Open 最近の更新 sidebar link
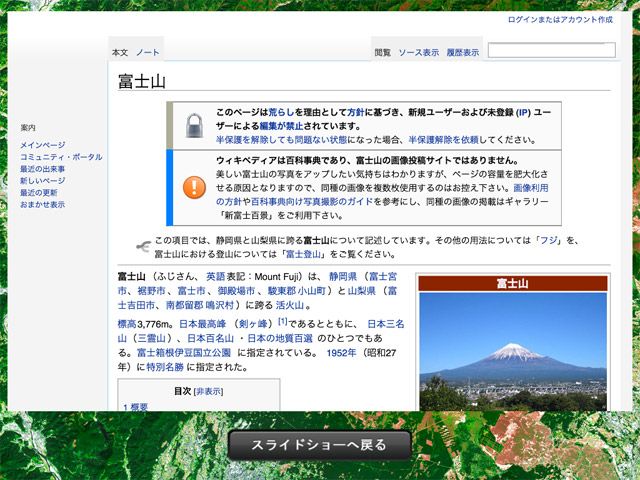640x480 pixels. click(39, 193)
